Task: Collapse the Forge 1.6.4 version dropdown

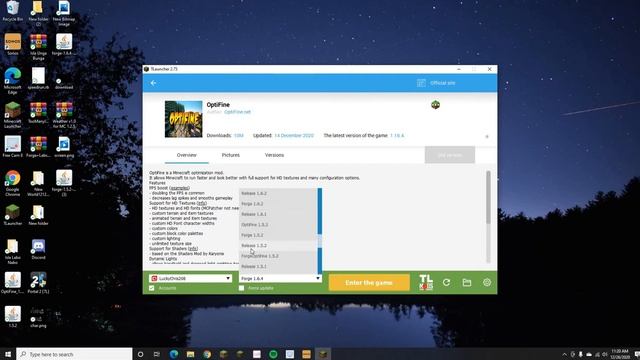Action: click(x=280, y=278)
